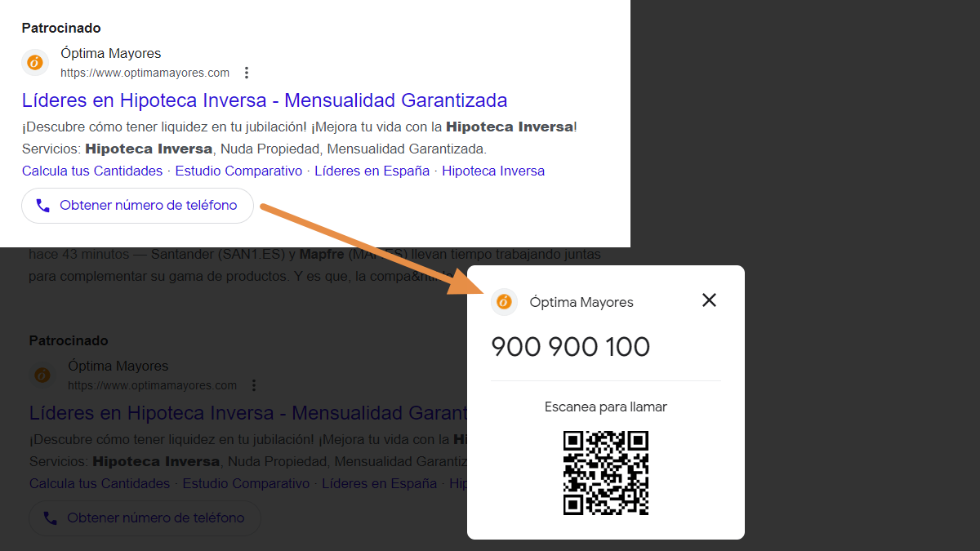Open the Líderes en Hipoteca Inversa headline link
Viewport: 980px width, 551px height.
tap(263, 100)
